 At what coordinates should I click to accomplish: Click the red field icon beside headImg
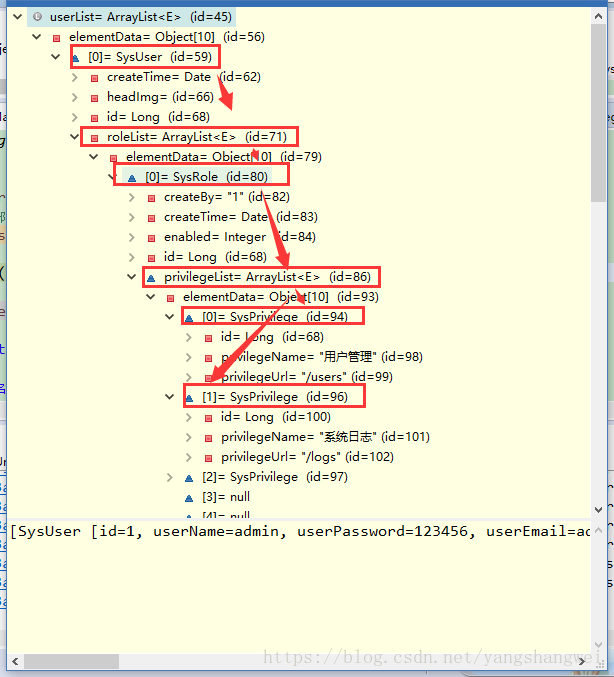(x=94, y=97)
